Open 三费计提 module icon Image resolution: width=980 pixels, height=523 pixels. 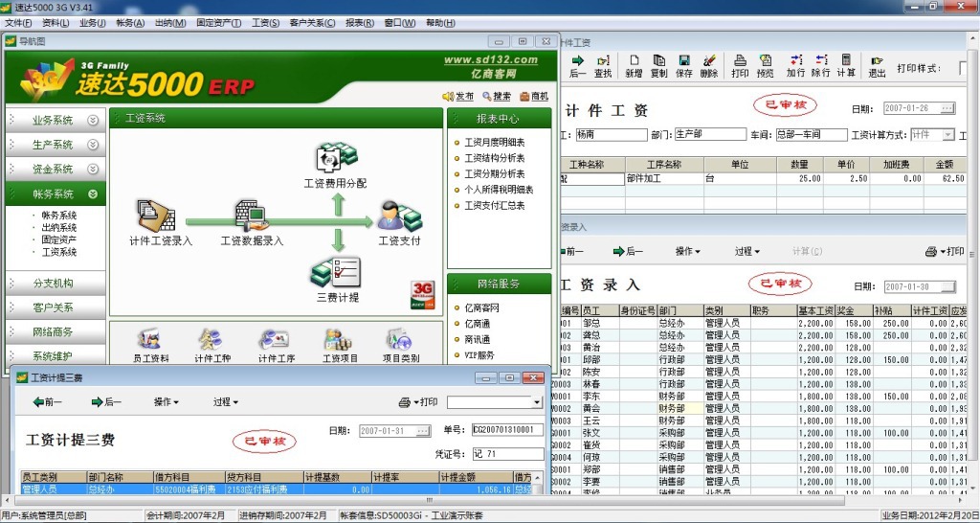coord(336,272)
